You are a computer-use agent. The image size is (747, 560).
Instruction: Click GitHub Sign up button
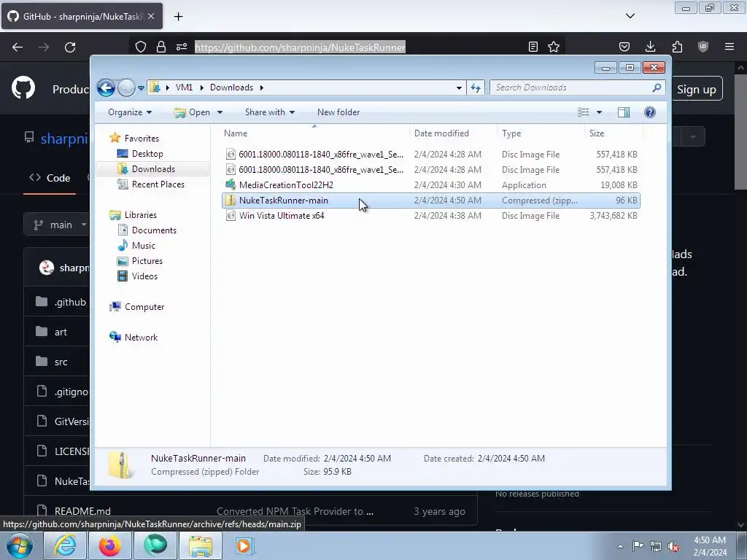[x=697, y=90]
